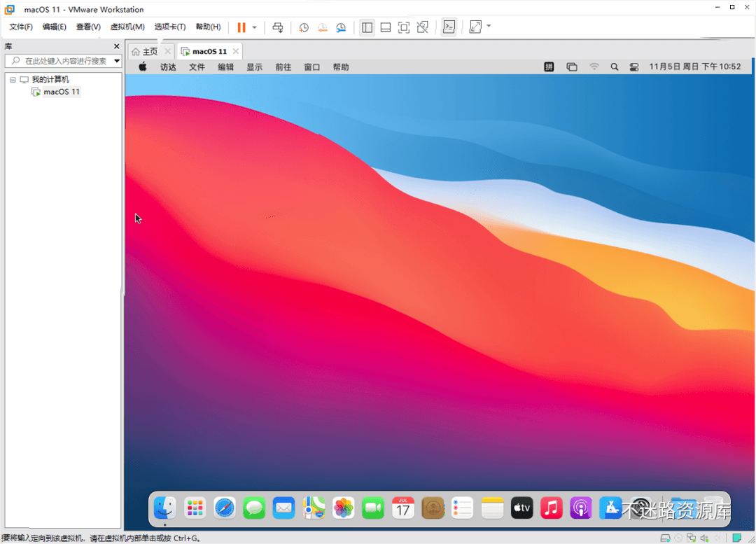
Task: Close the macOS 11 tab
Action: coord(235,51)
